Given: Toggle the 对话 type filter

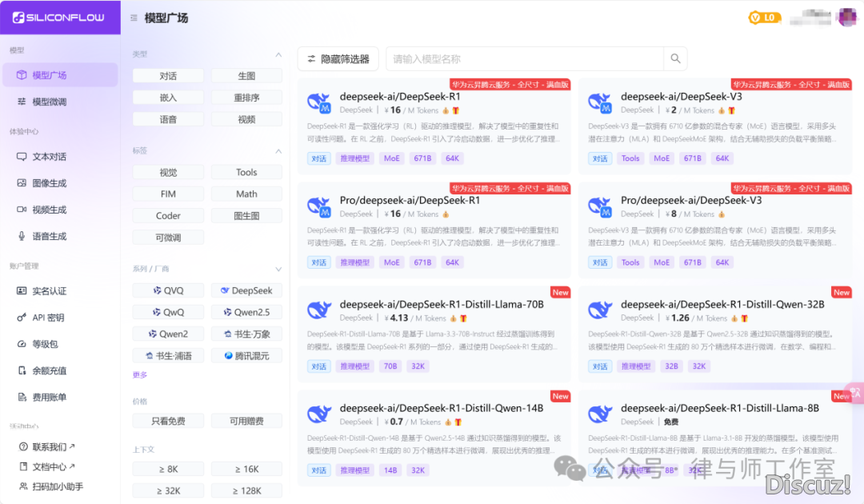Looking at the screenshot, I should 168,76.
